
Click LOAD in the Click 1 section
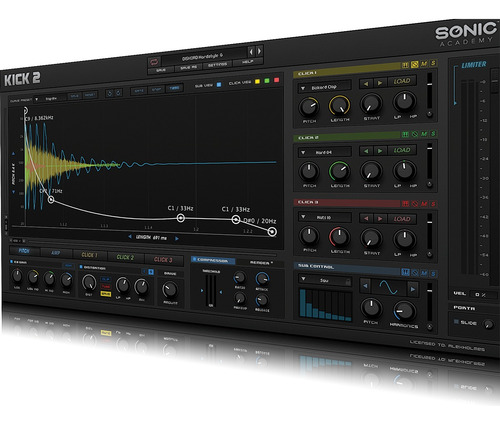coord(402,81)
